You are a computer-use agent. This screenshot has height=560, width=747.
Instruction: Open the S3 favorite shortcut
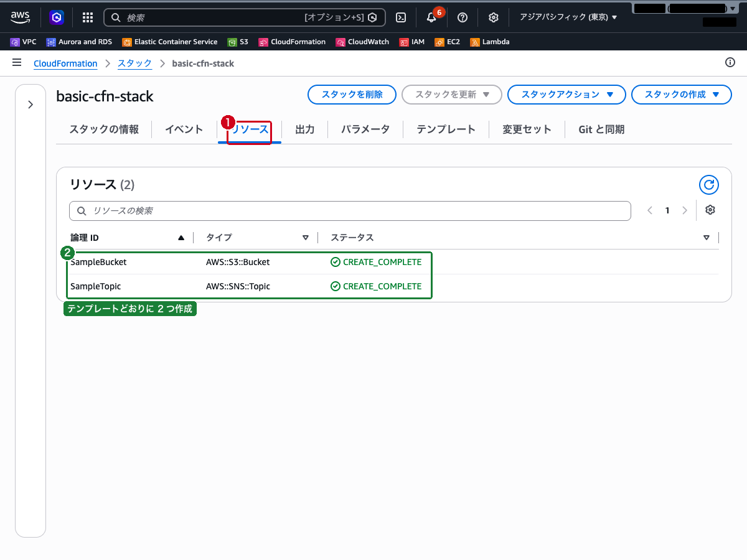tap(238, 42)
